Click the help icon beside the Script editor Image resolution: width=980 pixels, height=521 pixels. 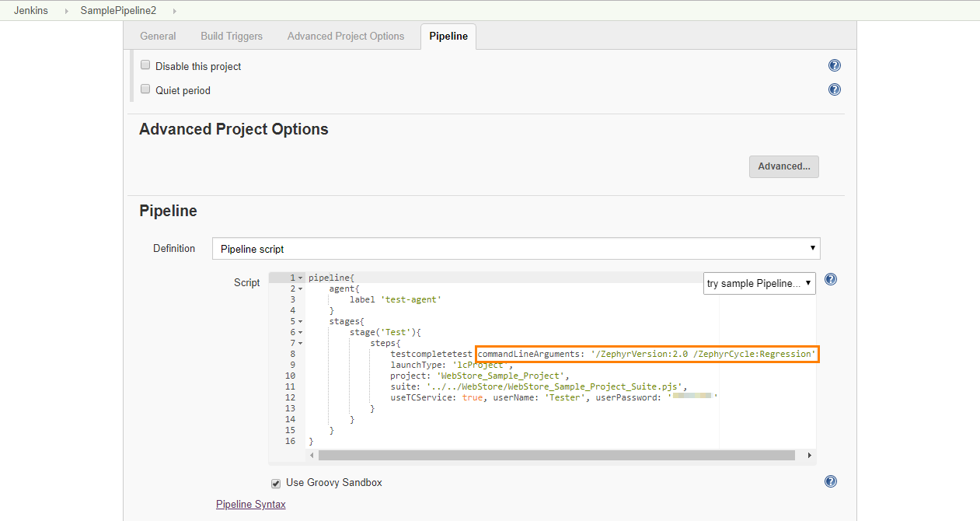pyautogui.click(x=830, y=279)
